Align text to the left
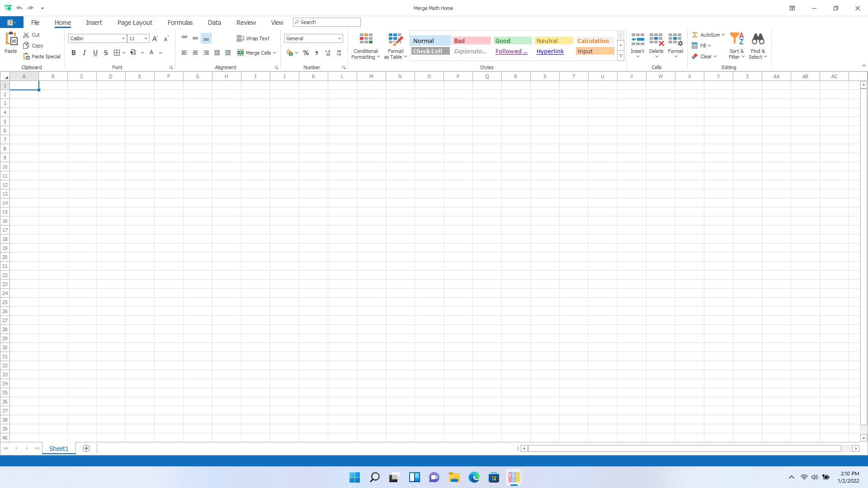This screenshot has width=868, height=488. pos(184,53)
